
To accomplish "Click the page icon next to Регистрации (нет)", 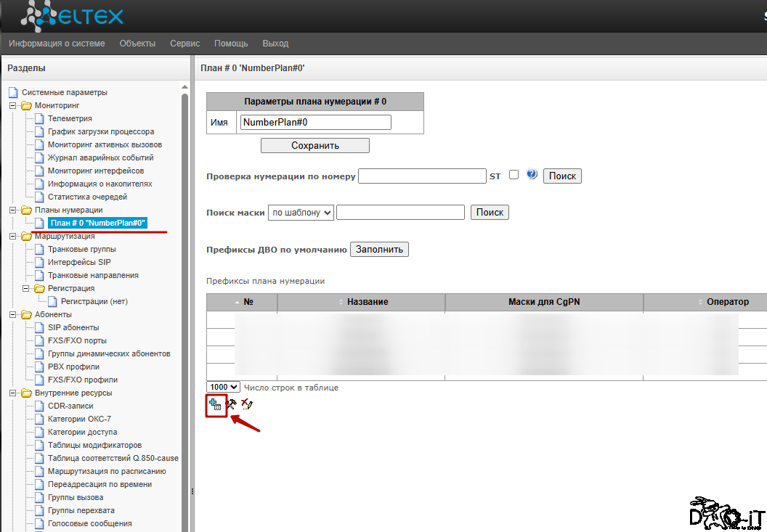I will click(52, 302).
